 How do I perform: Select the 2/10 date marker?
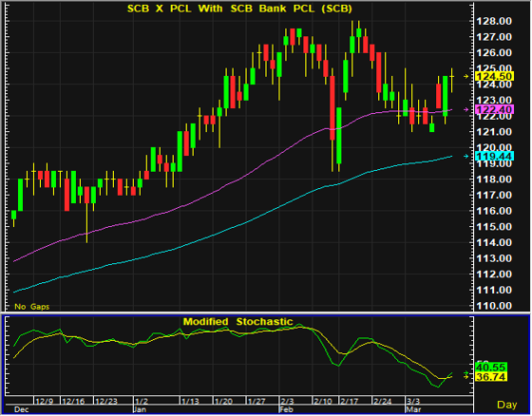tap(322, 402)
